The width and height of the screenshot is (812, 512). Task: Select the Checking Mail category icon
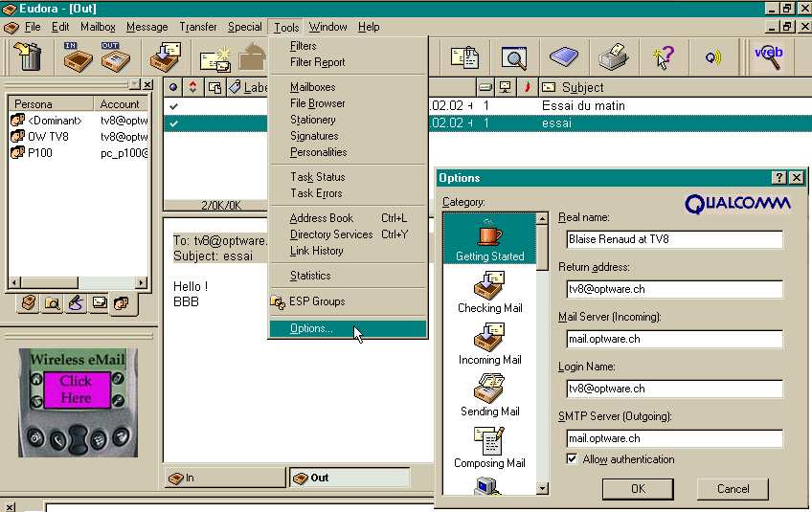[x=489, y=293]
